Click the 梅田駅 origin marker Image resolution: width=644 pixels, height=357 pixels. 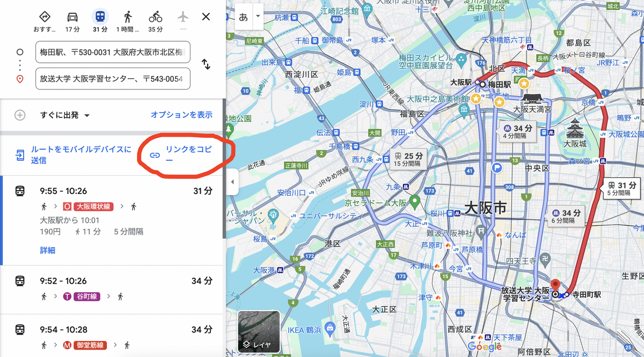pos(482,84)
